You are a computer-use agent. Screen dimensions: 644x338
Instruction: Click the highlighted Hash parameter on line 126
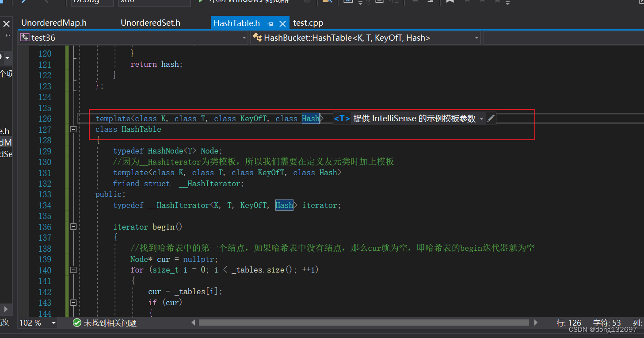point(311,119)
